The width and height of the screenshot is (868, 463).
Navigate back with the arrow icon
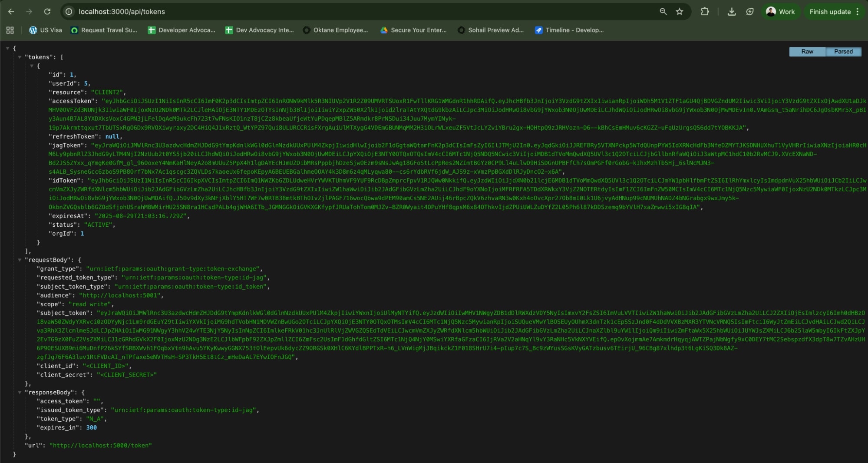(x=11, y=12)
